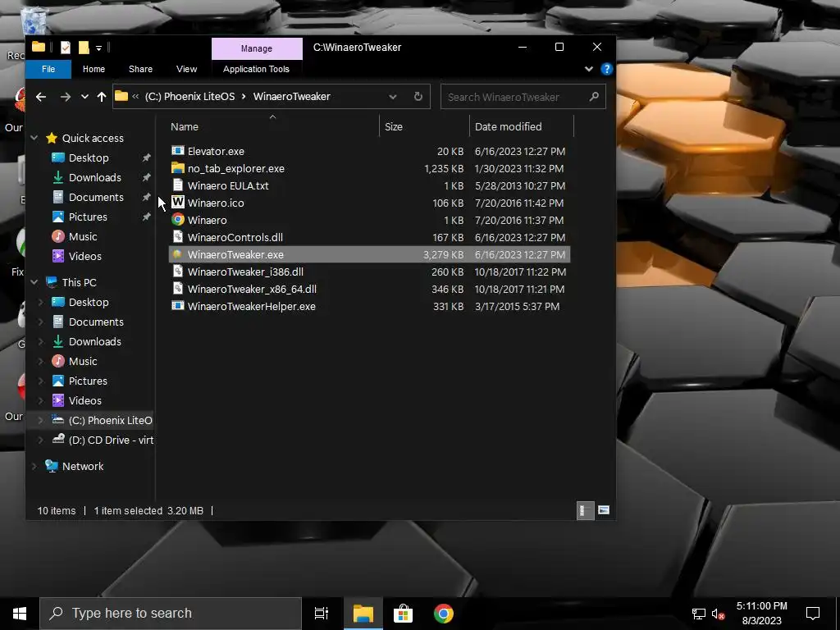The height and width of the screenshot is (630, 840).
Task: Switch to the View ribbon tab
Action: click(x=186, y=69)
